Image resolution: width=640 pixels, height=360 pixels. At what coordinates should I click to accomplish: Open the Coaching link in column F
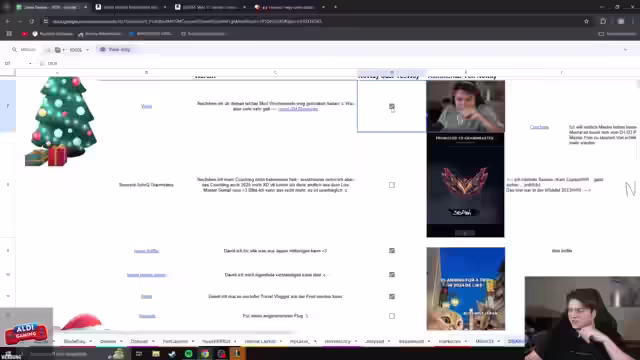point(539,127)
